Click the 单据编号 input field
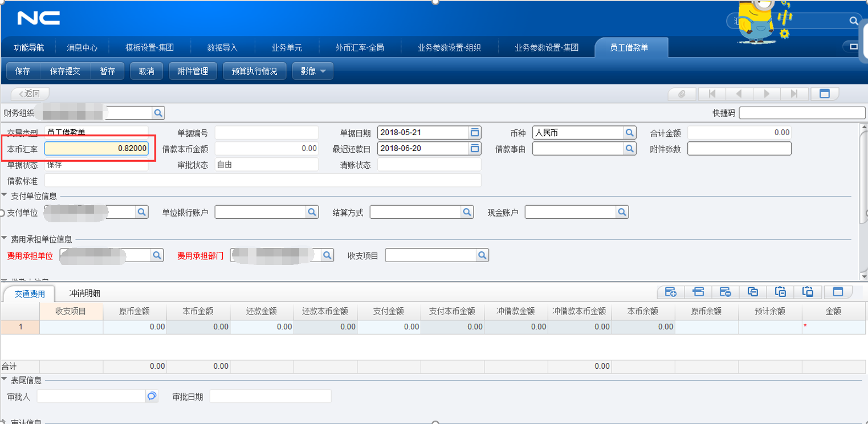 click(267, 133)
